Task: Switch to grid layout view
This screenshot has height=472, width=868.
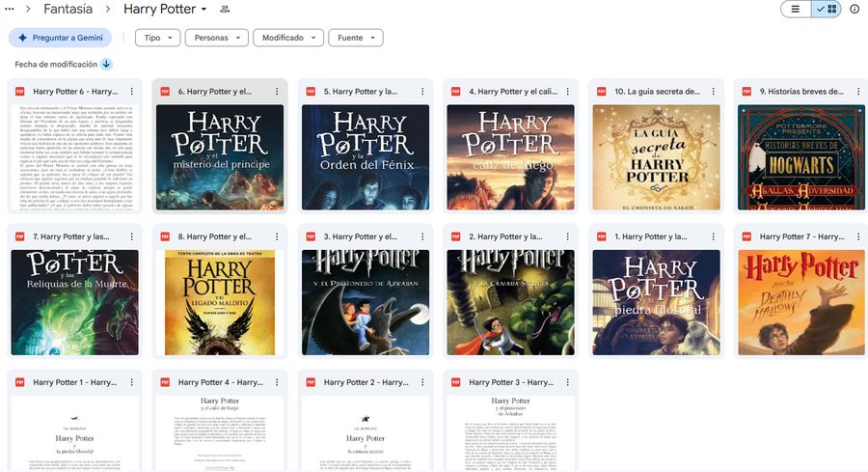Action: tap(827, 9)
